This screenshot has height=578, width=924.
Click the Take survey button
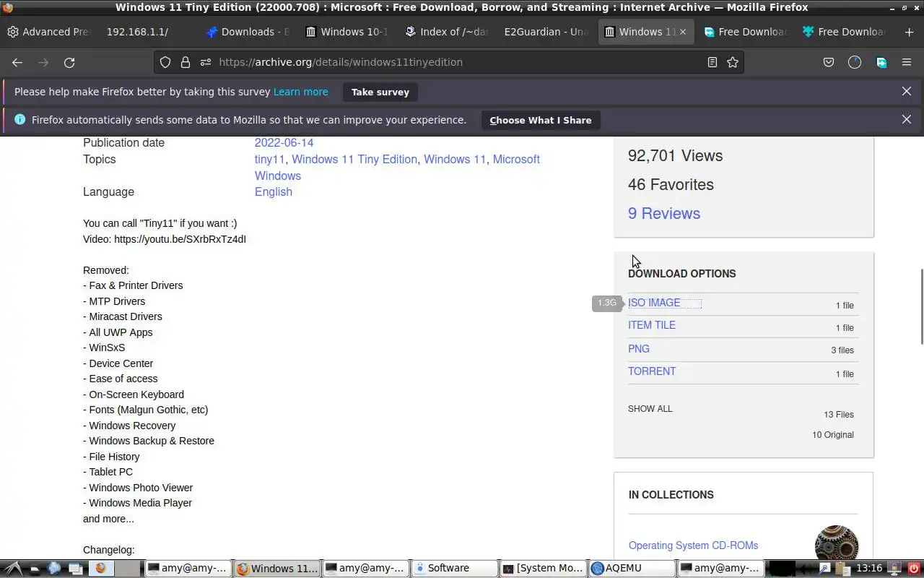380,92
